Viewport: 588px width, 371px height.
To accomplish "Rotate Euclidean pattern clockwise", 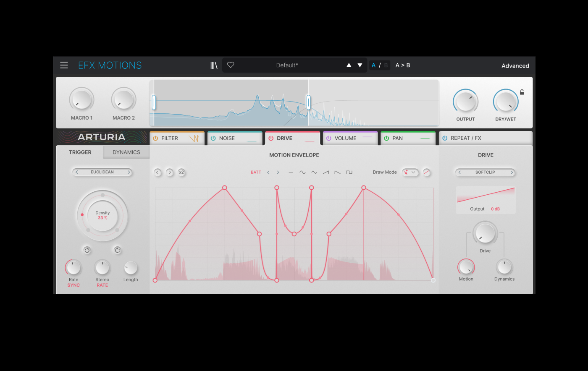I will pos(118,250).
